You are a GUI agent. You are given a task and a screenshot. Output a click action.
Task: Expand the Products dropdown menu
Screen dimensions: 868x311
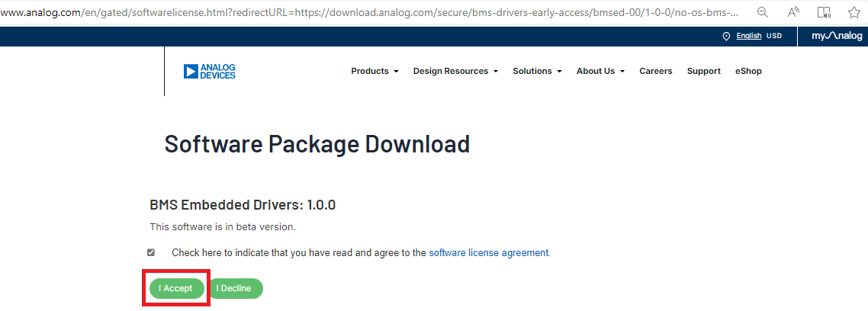[375, 71]
